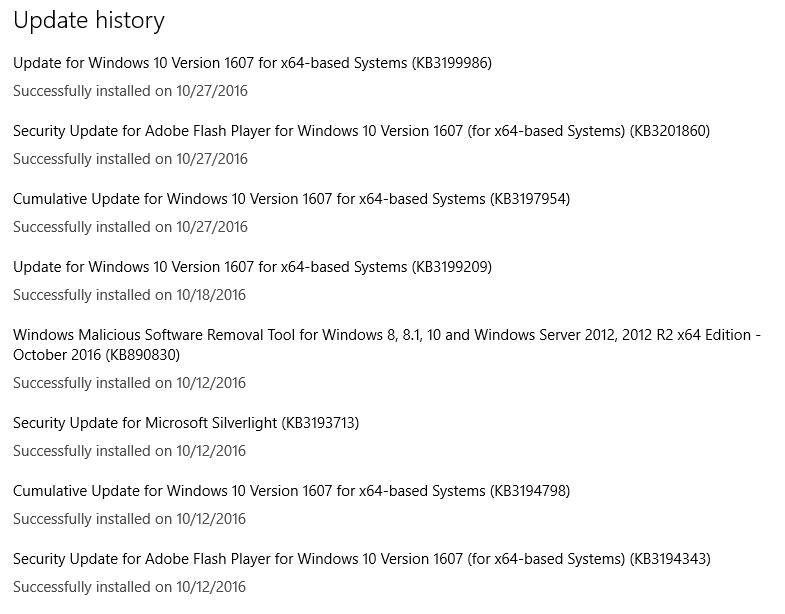The height and width of the screenshot is (614, 785).
Task: Click the '(KB3199986)' text in first entry
Action: tap(451, 63)
